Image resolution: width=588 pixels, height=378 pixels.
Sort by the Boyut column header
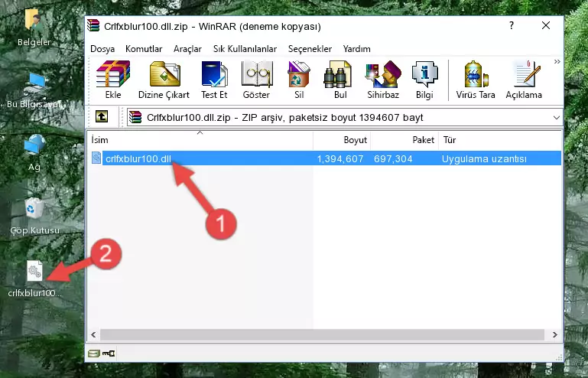342,140
